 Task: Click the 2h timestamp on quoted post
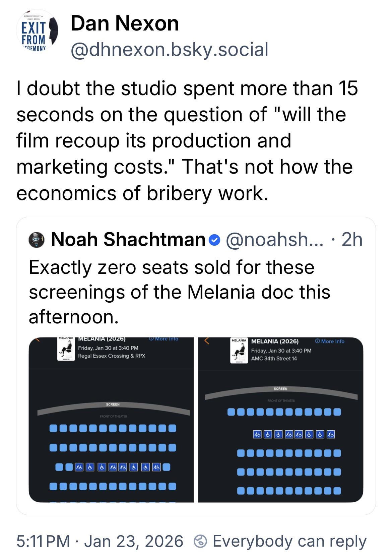pos(352,240)
